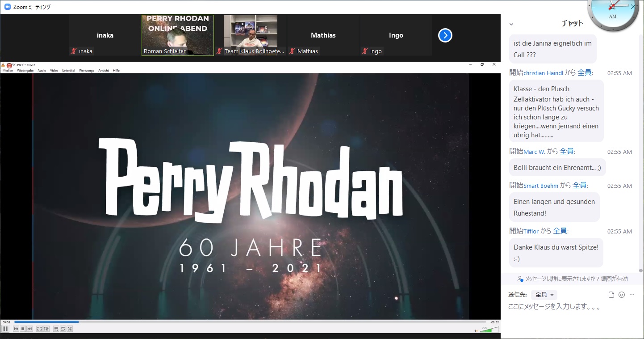Show next participants with blue arrow button

point(445,35)
